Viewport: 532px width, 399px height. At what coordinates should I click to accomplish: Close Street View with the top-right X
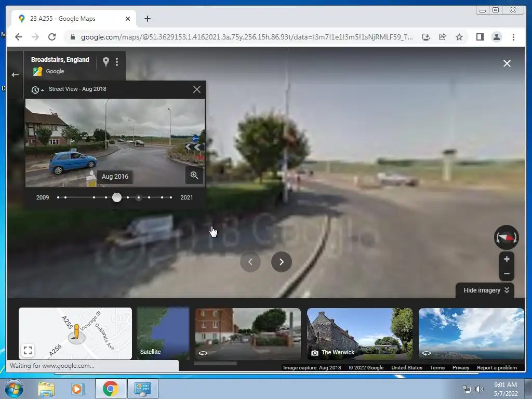(x=507, y=63)
